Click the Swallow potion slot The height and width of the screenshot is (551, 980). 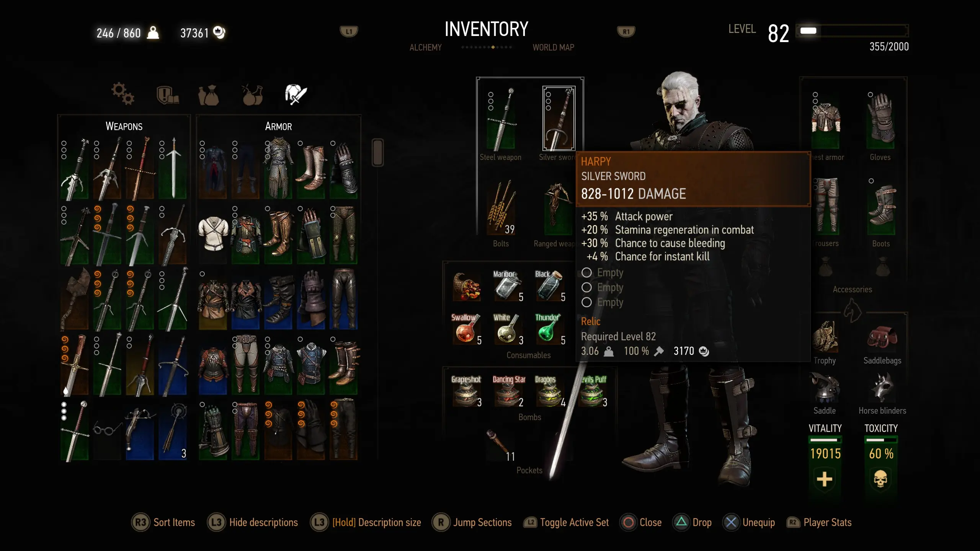tap(466, 329)
